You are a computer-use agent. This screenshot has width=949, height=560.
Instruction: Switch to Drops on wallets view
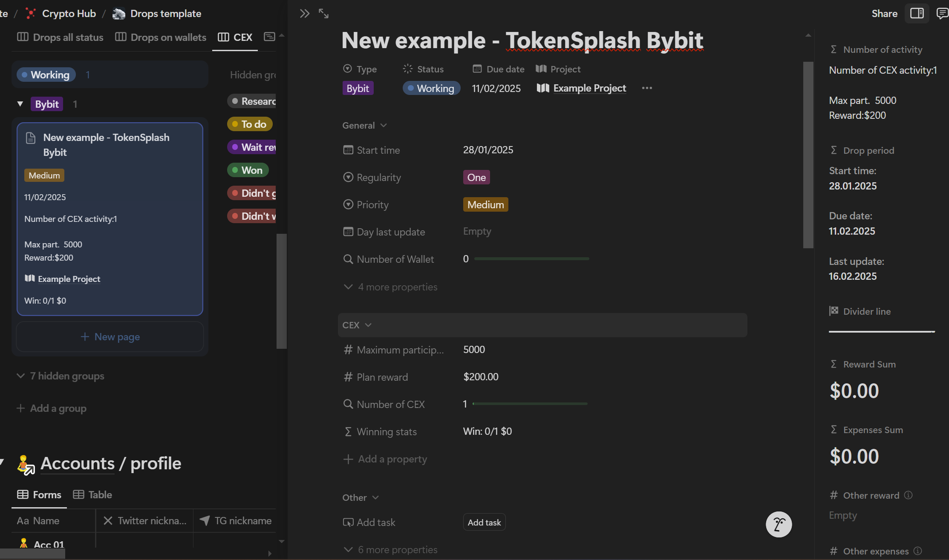161,37
